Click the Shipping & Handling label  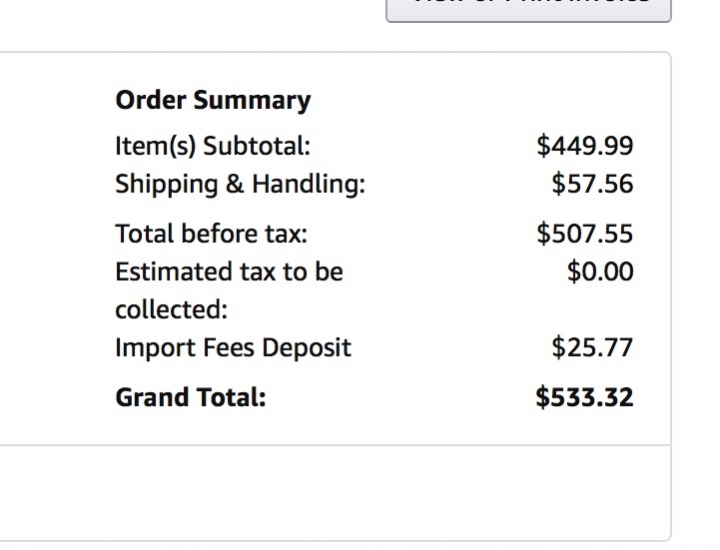point(240,184)
